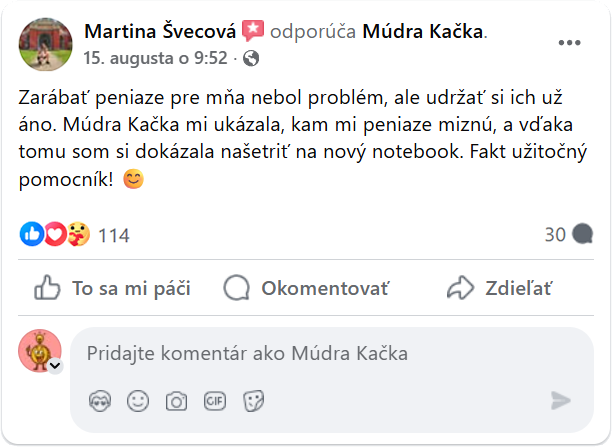The width and height of the screenshot is (612, 447).
Task: Click the globe public audience icon
Action: click(x=251, y=58)
